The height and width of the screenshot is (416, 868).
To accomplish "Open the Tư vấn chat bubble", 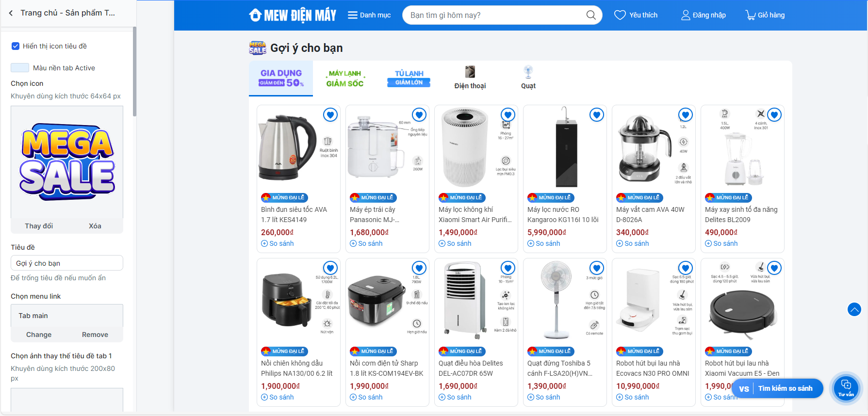I will (x=846, y=388).
